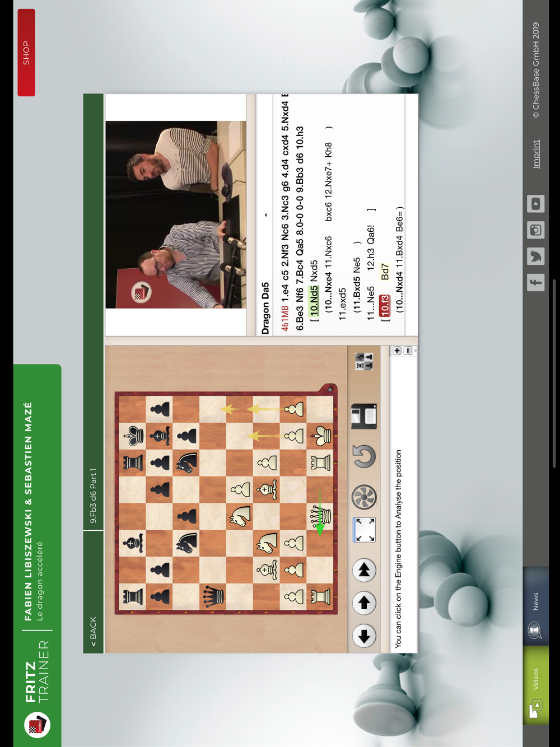Jump to start with the double up arrow
The image size is (560, 747).
tap(364, 570)
